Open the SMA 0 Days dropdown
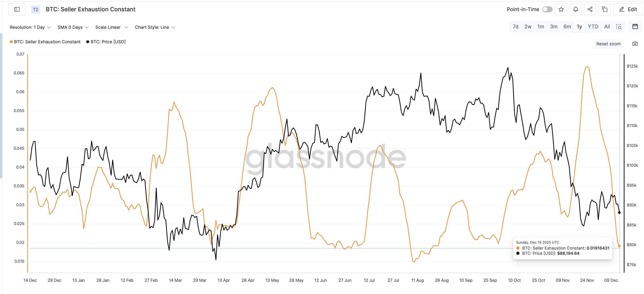The image size is (644, 294). pyautogui.click(x=73, y=27)
